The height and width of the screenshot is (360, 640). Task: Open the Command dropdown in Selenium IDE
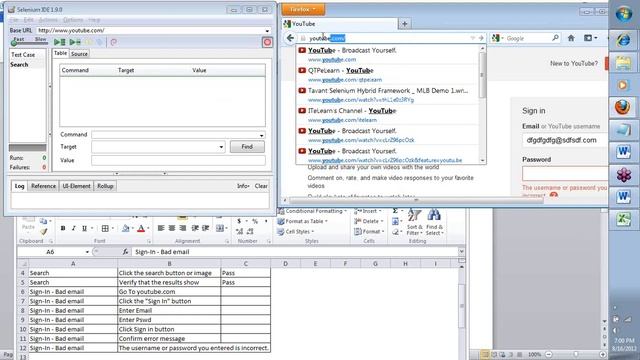tap(261, 135)
